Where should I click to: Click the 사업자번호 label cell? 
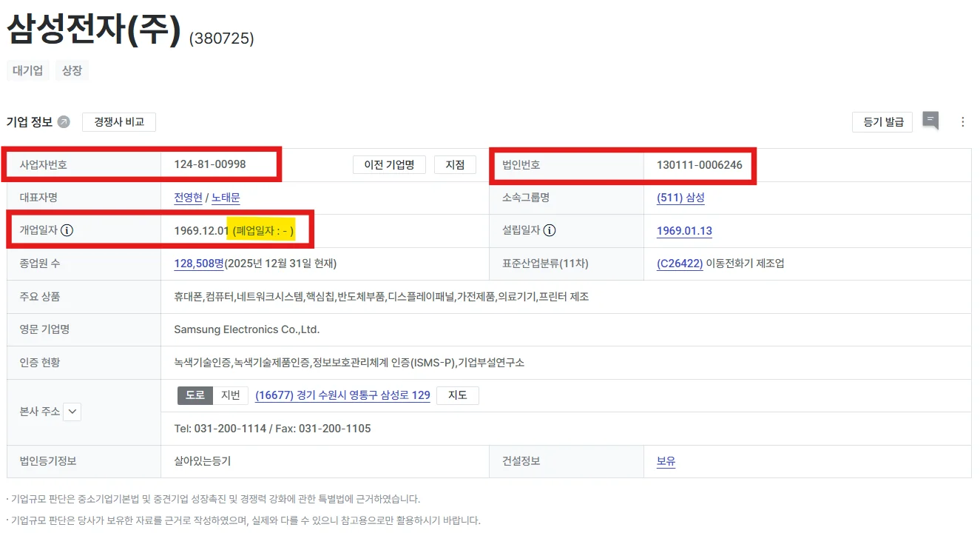[x=84, y=164]
